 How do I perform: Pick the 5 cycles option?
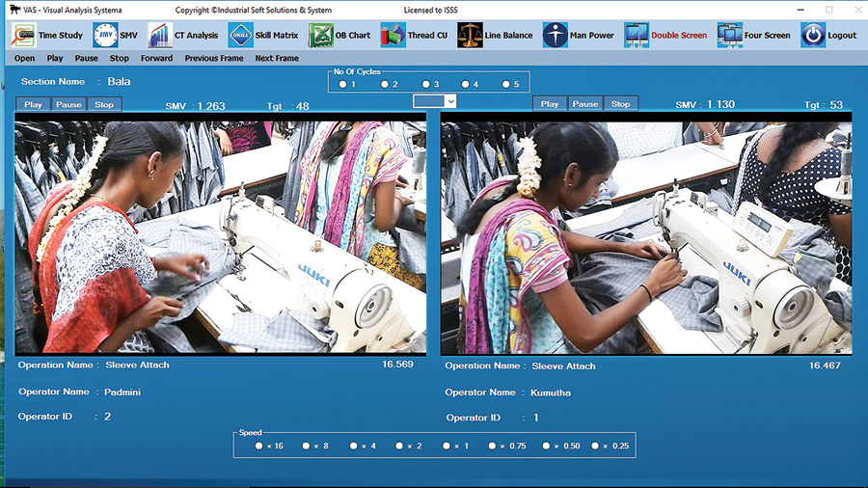tap(506, 84)
